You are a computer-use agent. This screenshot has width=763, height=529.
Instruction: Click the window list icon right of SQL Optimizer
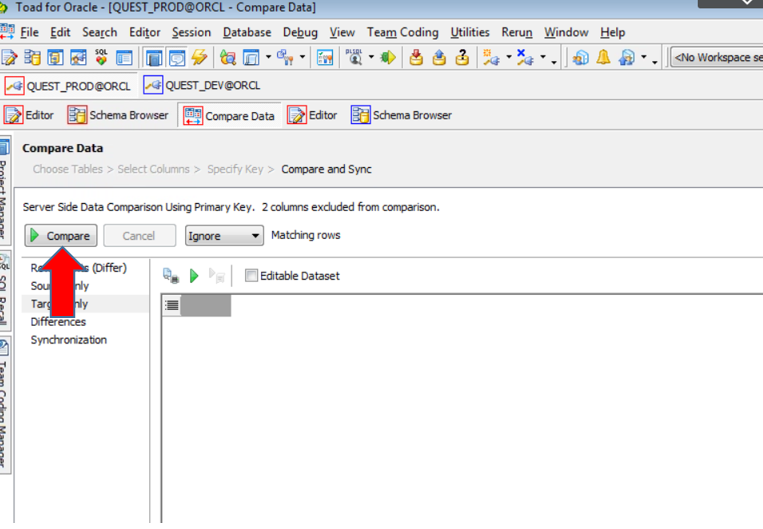124,57
